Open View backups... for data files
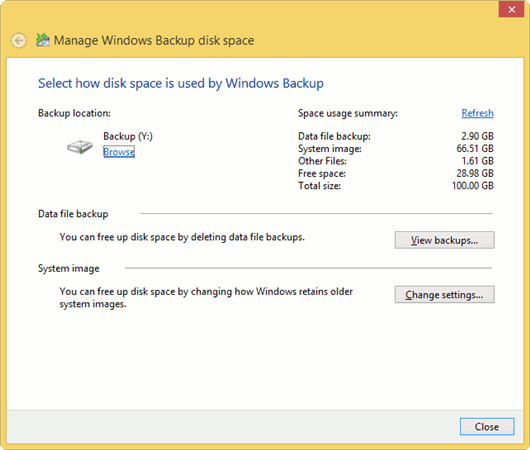Screen dimensions: 530x450 pyautogui.click(x=444, y=240)
